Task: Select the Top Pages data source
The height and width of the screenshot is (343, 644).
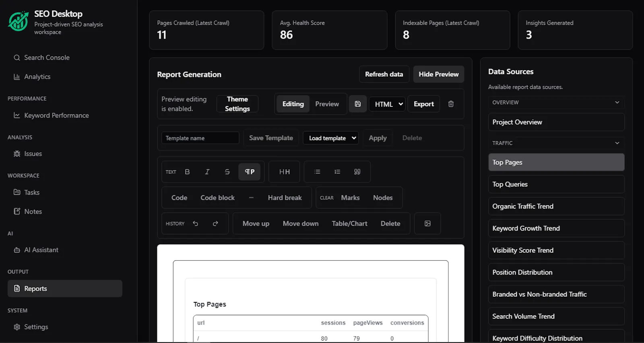Action: tap(556, 162)
